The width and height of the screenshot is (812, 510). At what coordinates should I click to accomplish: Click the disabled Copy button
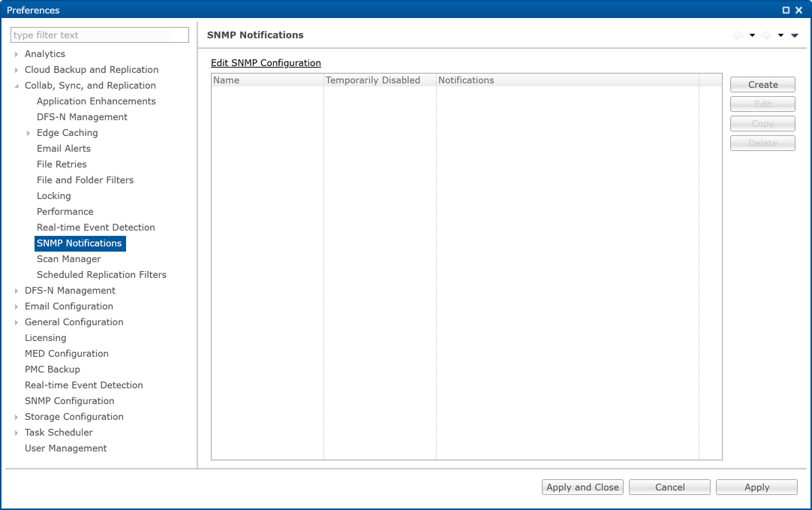tap(762, 124)
